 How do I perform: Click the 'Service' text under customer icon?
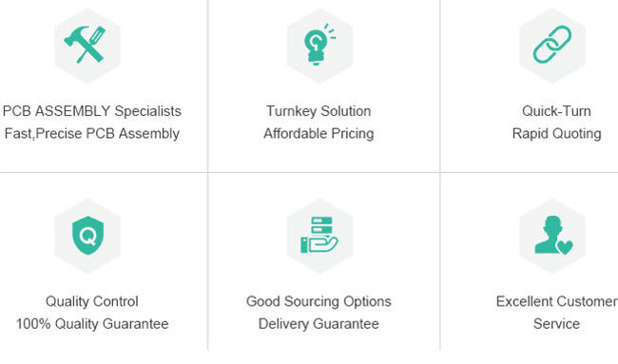click(556, 324)
